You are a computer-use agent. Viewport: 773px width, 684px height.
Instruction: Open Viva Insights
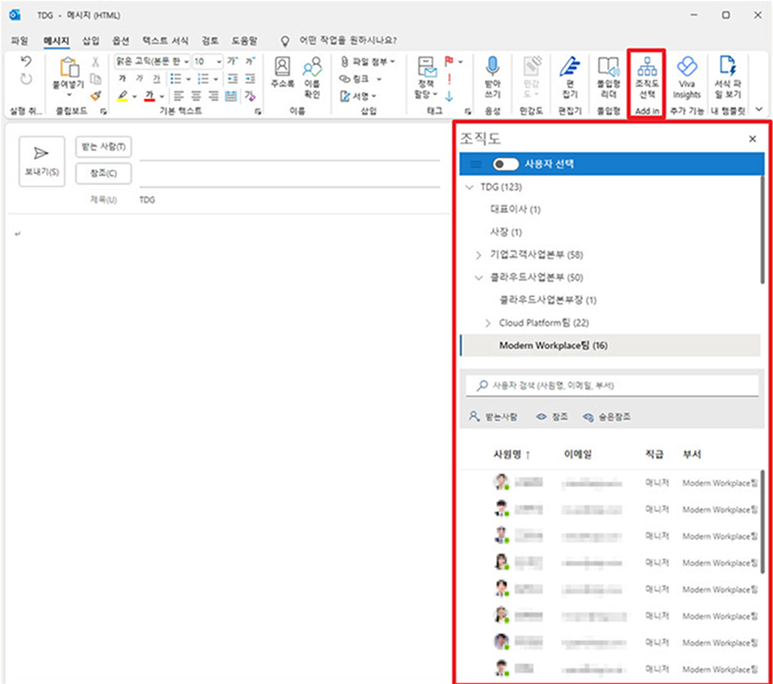point(687,77)
